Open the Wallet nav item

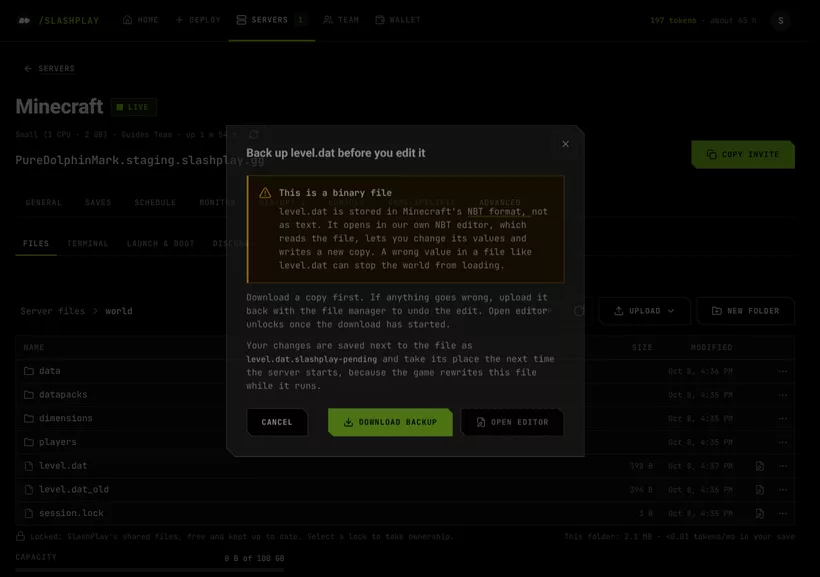tap(398, 20)
